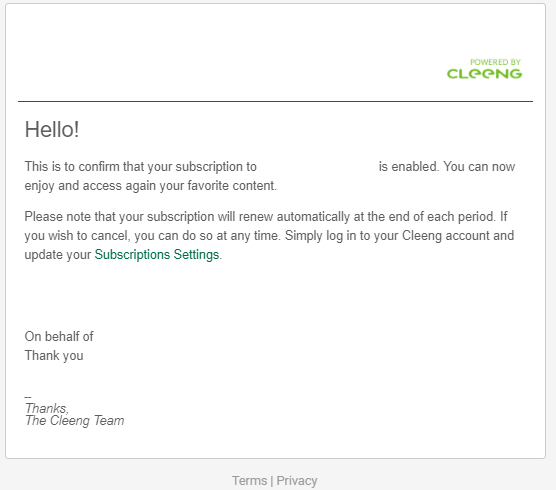Click the Cleeng logo
The width and height of the screenshot is (556, 490).
(x=484, y=73)
